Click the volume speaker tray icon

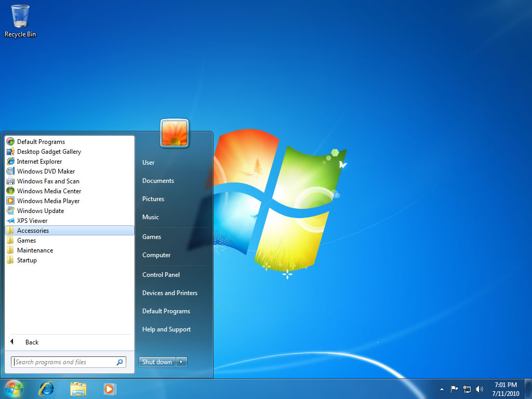tap(480, 389)
